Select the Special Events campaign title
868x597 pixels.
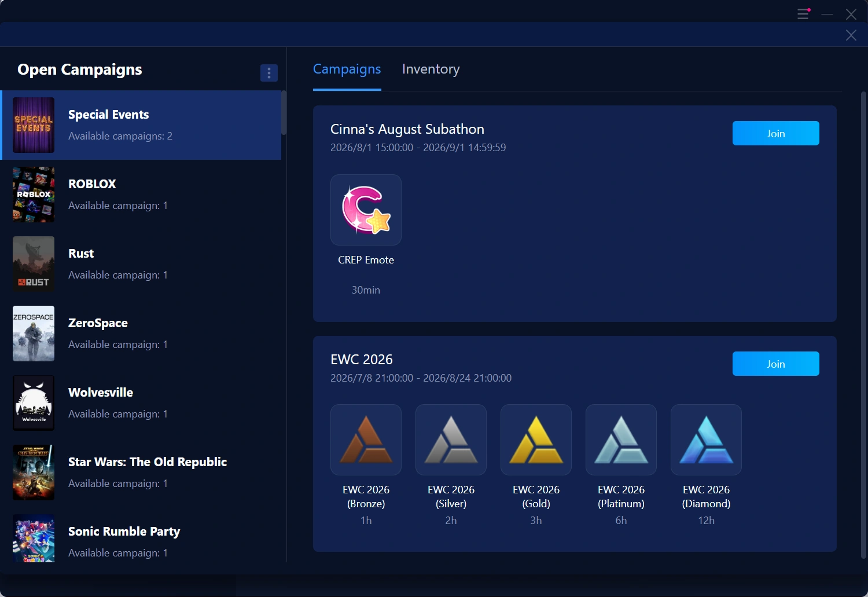coord(108,115)
